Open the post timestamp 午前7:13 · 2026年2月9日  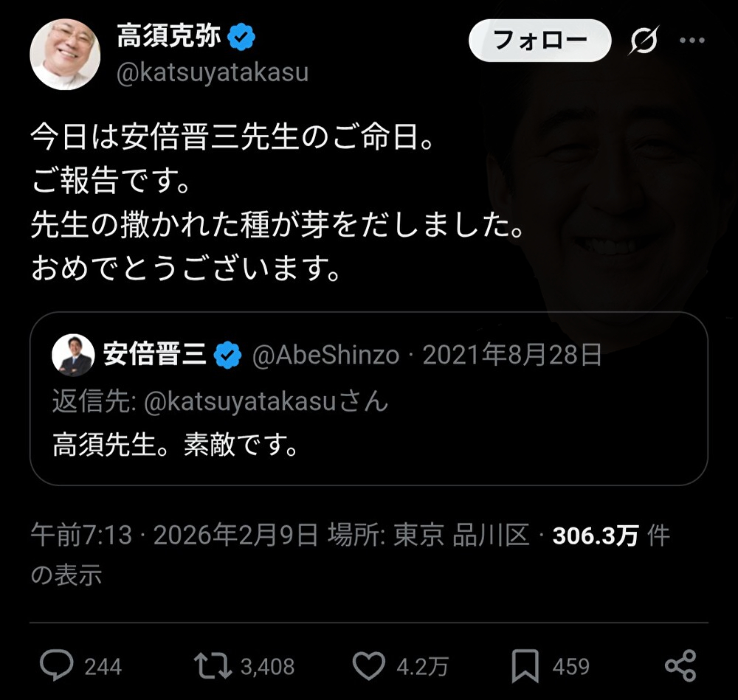point(175,535)
